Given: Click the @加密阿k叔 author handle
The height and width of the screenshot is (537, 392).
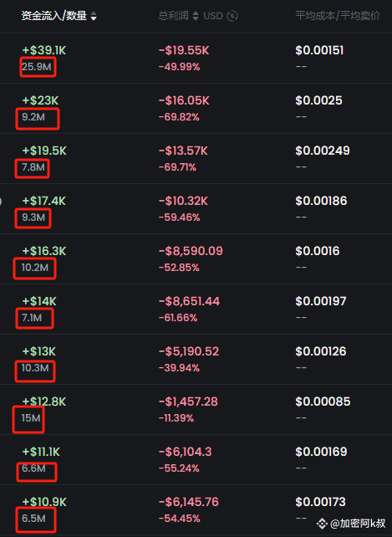Looking at the screenshot, I should coord(358,524).
